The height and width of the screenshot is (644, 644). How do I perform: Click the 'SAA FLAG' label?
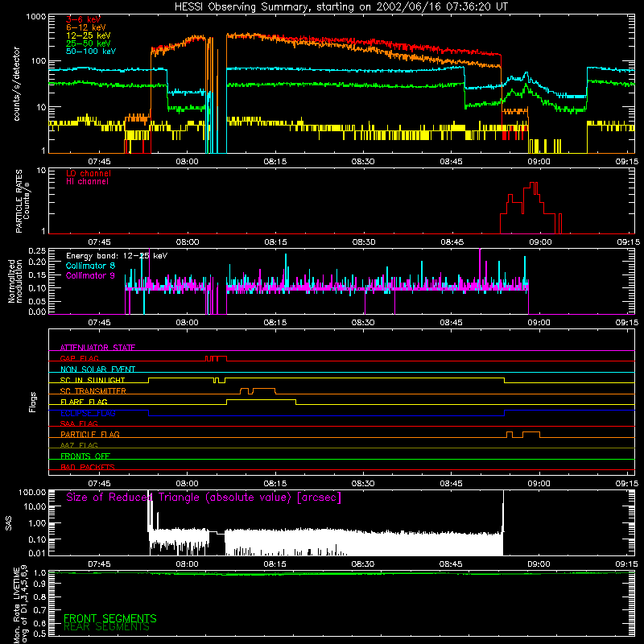79,423
